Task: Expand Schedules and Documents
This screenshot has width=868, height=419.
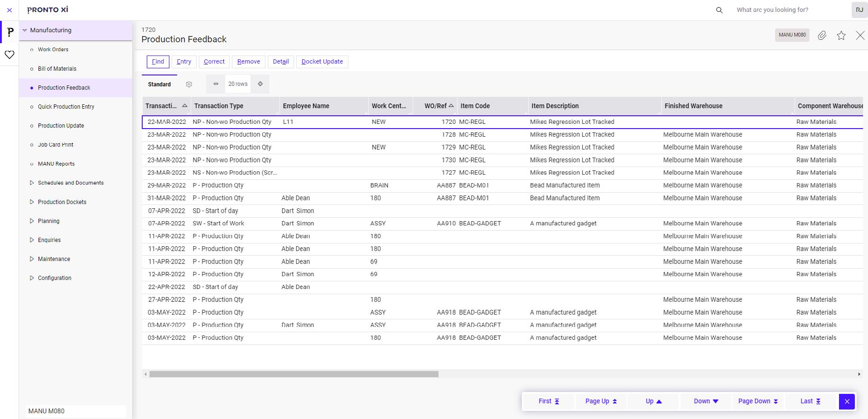Action: (32, 183)
